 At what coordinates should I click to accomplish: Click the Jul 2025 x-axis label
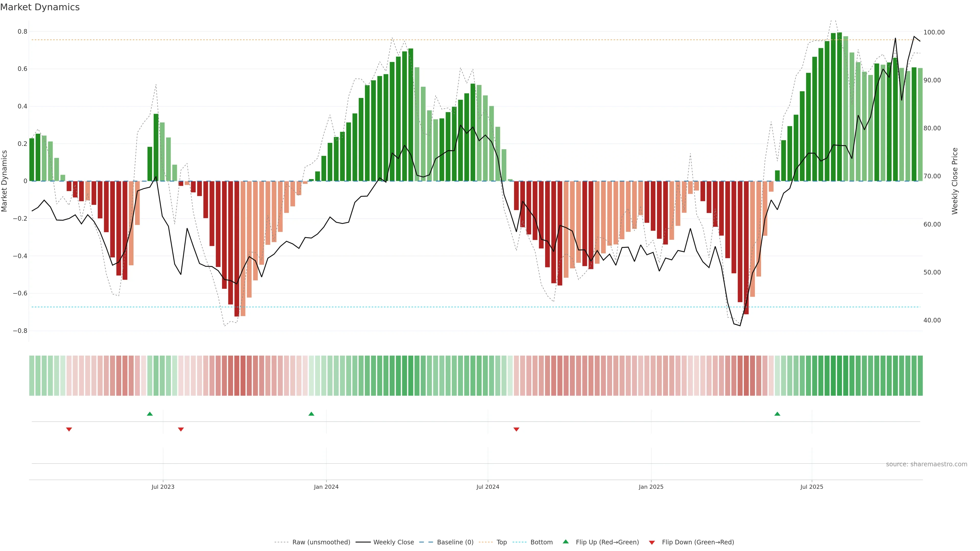812,487
